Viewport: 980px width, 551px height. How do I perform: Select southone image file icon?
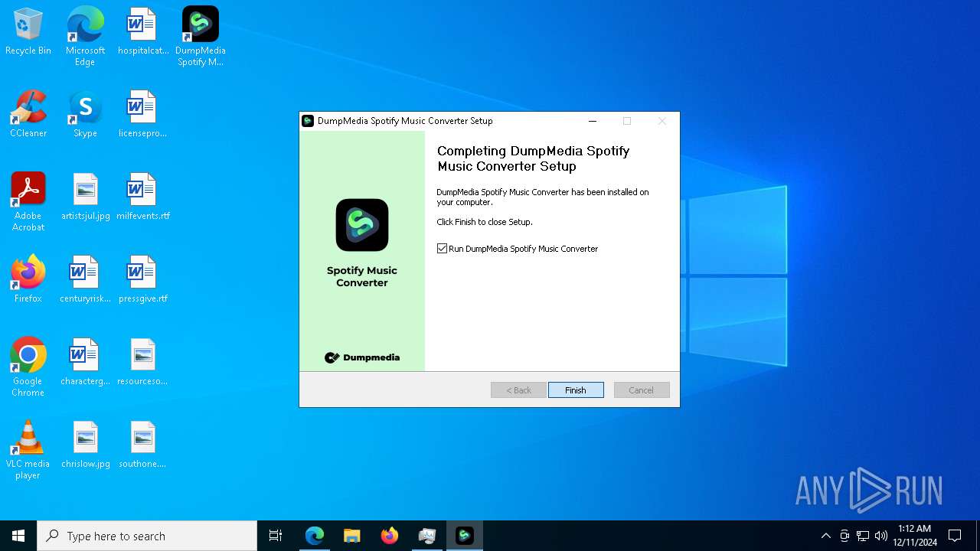pyautogui.click(x=143, y=445)
